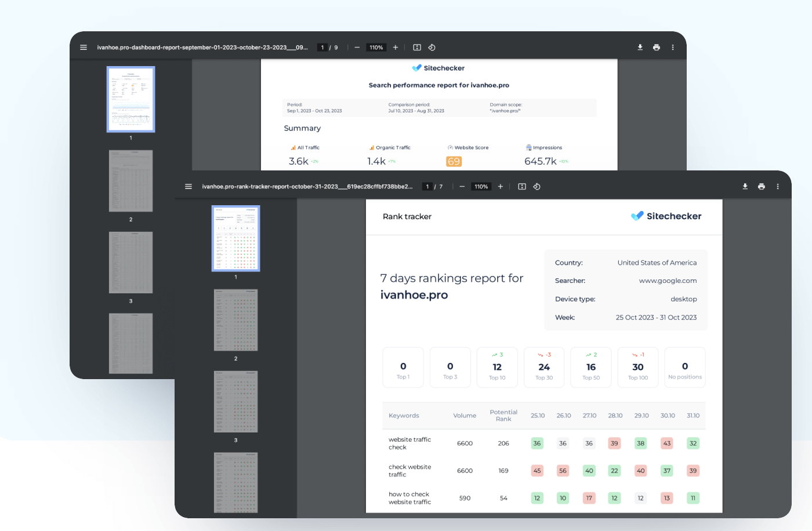Zoom in on dashboard report viewer

click(396, 48)
